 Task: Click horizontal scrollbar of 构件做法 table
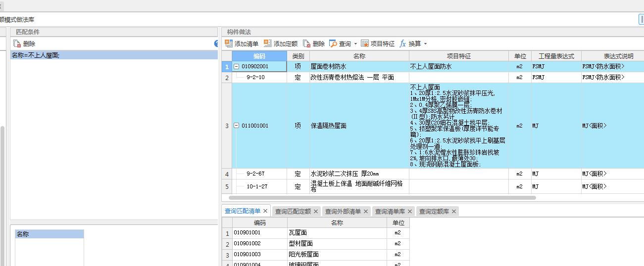382,198
